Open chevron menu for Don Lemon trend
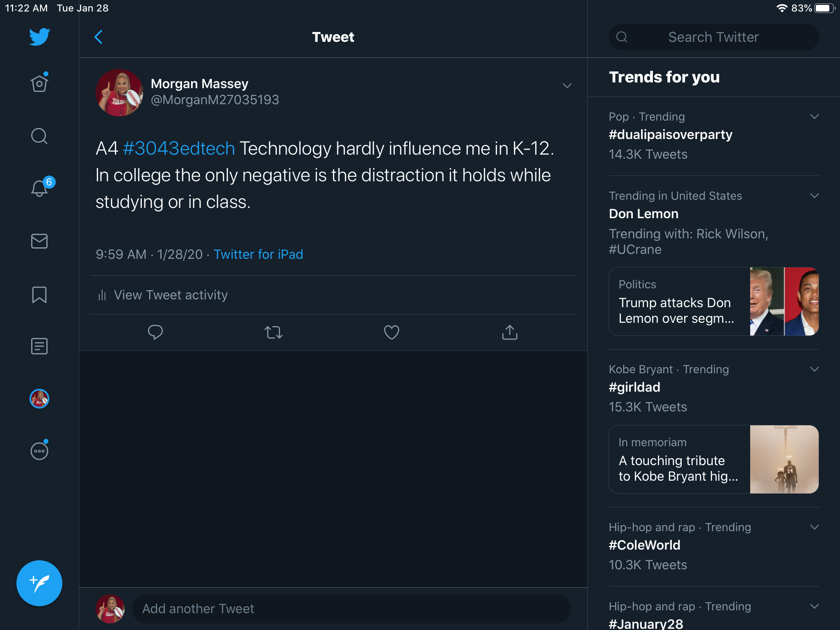Screen dimensions: 840x630 coord(815,196)
